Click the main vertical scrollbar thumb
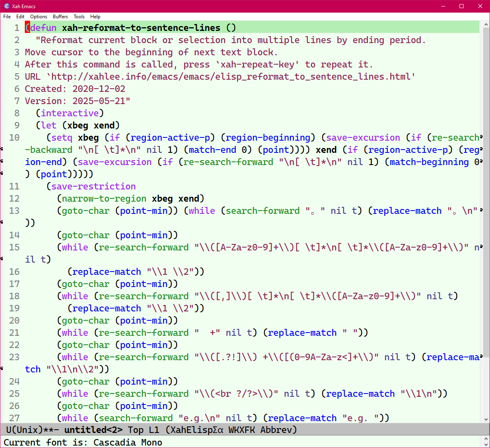This screenshot has height=448, width=490. click(x=486, y=191)
